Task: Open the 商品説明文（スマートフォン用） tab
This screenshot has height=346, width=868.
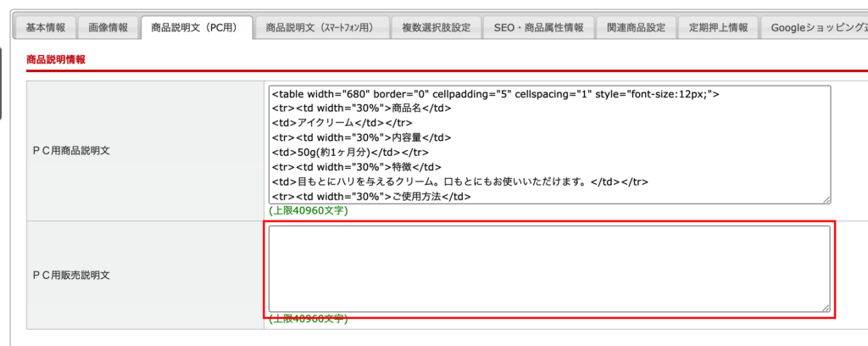Action: (321, 27)
